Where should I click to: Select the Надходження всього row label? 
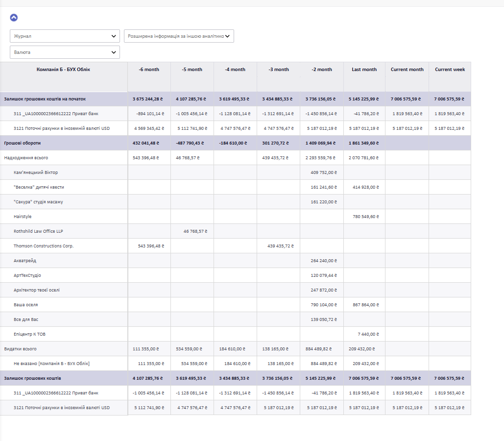coord(26,158)
